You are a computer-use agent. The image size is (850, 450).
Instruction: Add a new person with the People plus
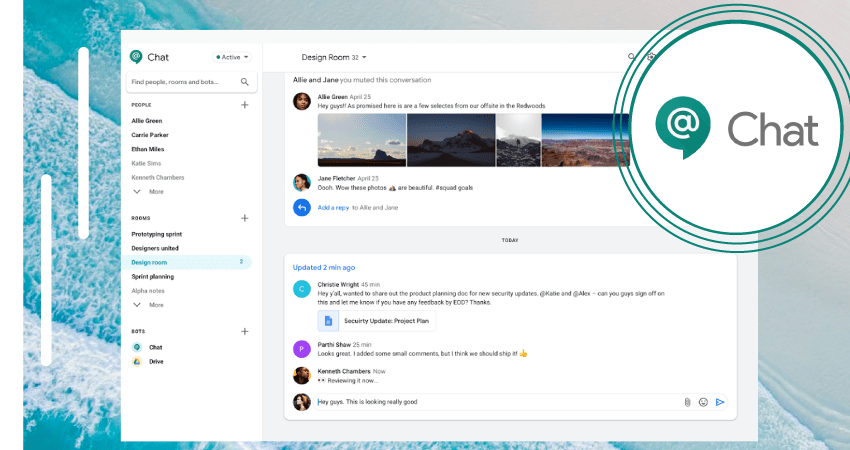245,105
